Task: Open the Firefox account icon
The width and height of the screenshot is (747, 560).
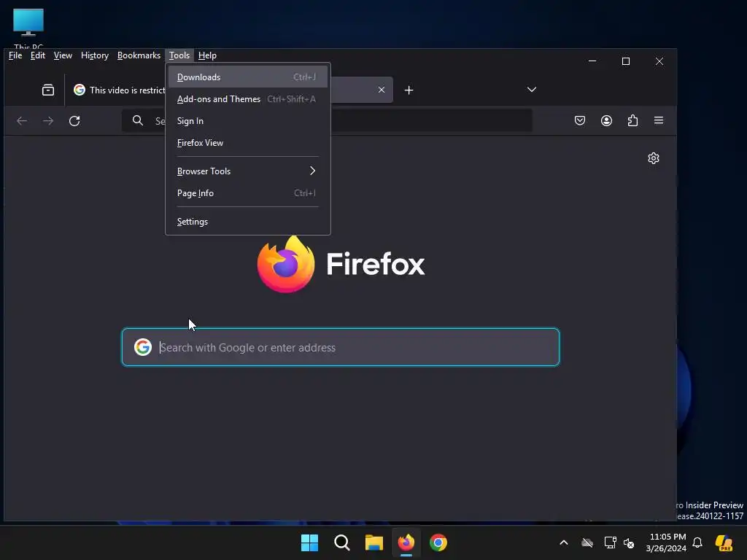Action: coord(606,120)
